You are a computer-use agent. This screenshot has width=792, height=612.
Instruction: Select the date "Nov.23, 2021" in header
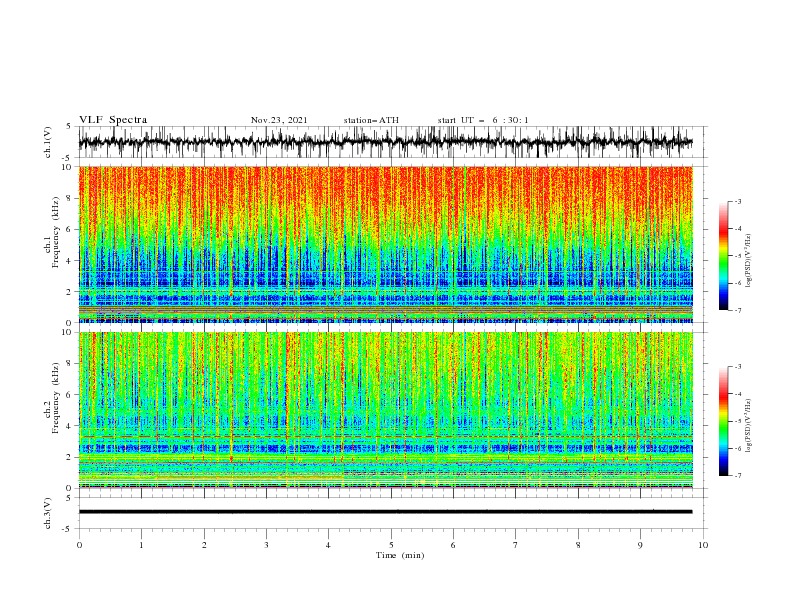pyautogui.click(x=279, y=120)
